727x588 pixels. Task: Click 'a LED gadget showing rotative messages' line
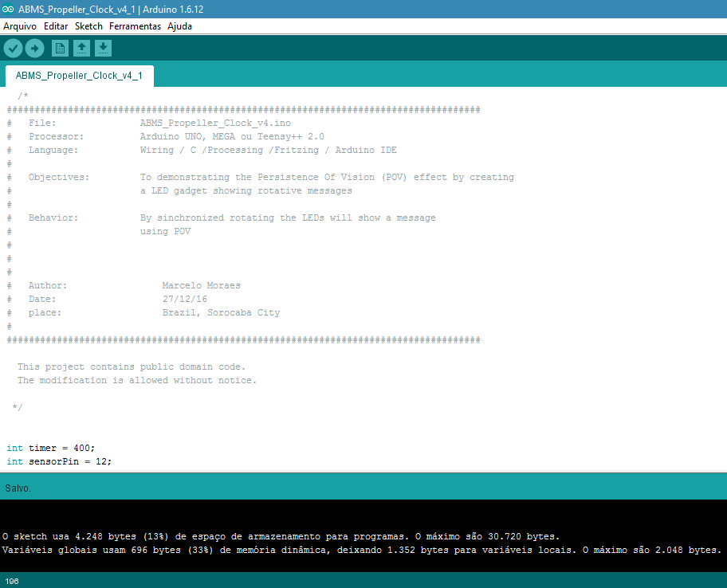246,190
